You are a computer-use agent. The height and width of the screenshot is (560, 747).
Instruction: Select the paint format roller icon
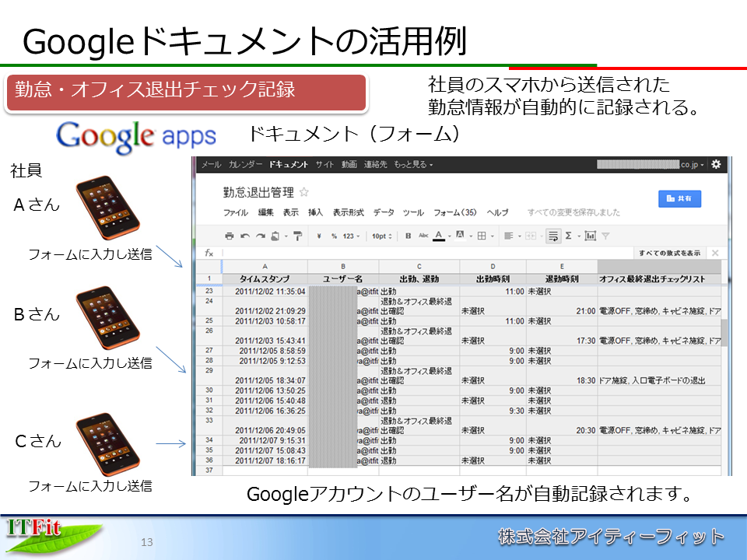coord(298,236)
